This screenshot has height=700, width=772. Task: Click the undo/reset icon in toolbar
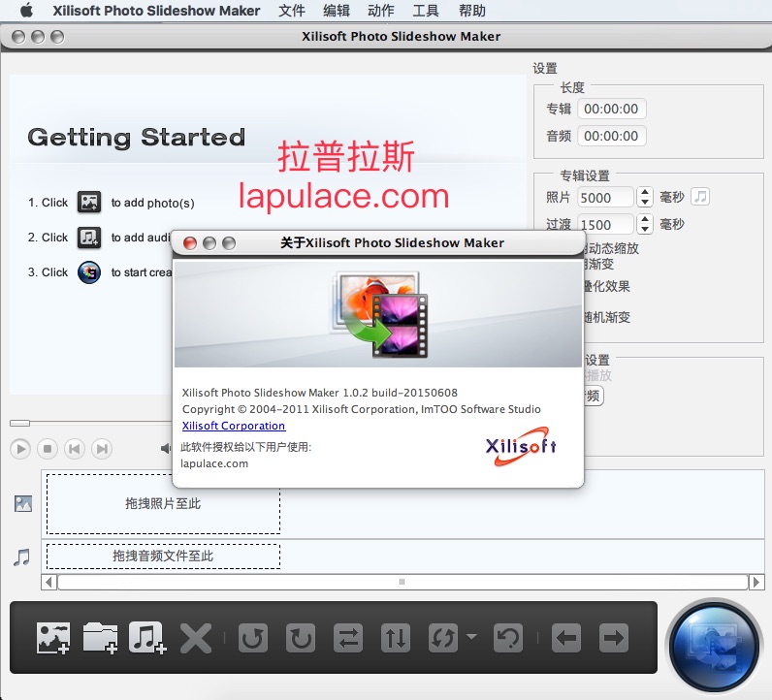tap(508, 638)
